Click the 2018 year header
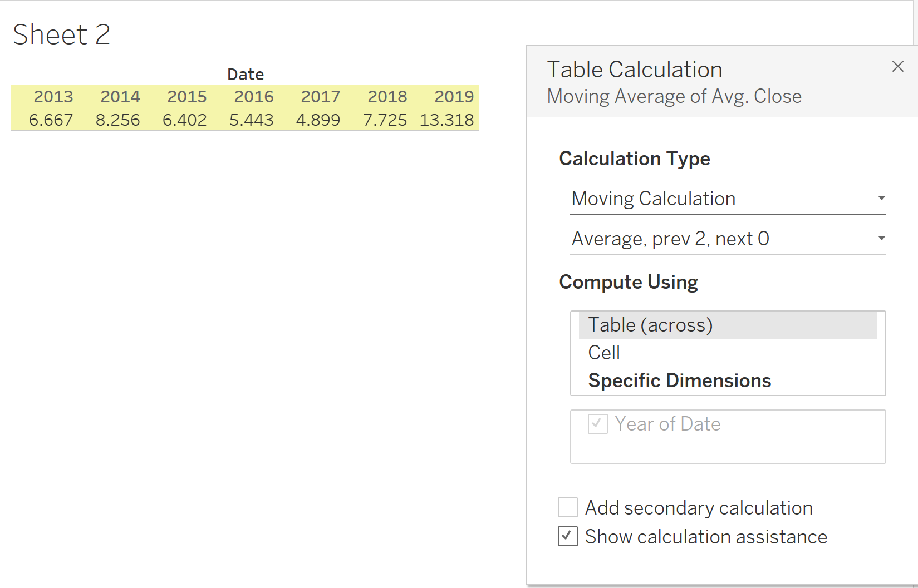 387,97
